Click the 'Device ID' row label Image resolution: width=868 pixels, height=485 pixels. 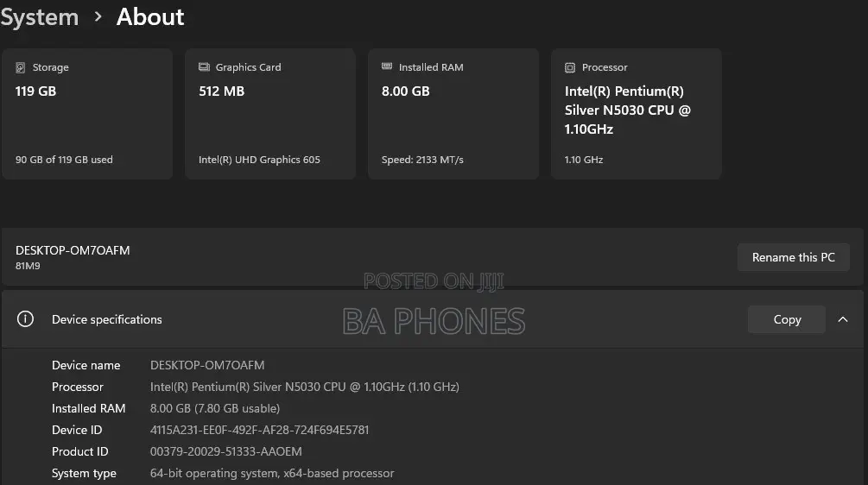click(x=77, y=431)
